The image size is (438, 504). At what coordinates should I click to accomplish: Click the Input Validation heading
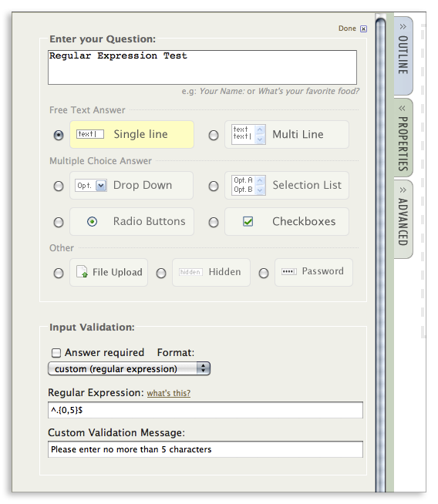click(x=92, y=328)
